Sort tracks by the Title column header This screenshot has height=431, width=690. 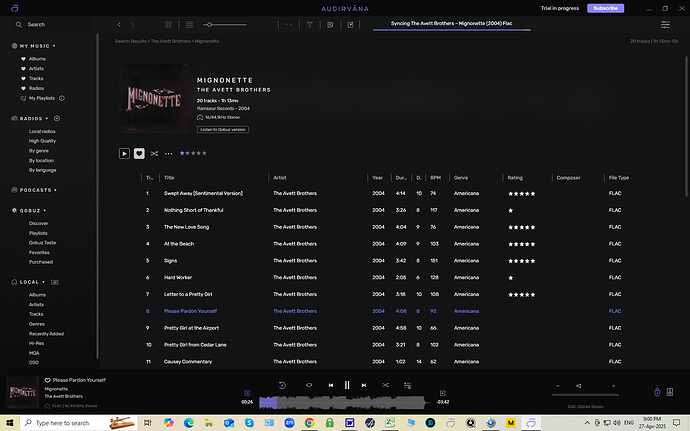coord(169,178)
